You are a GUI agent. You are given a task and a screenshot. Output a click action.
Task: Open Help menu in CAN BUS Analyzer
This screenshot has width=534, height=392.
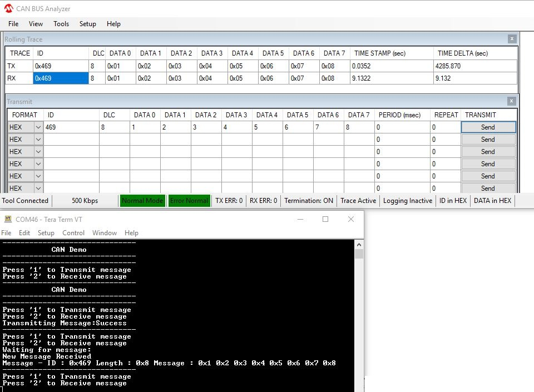(x=113, y=24)
